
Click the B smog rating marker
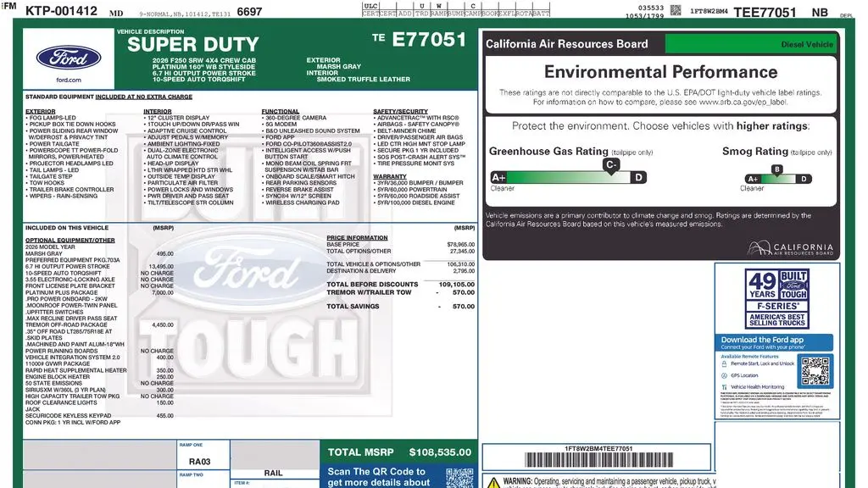tap(777, 170)
